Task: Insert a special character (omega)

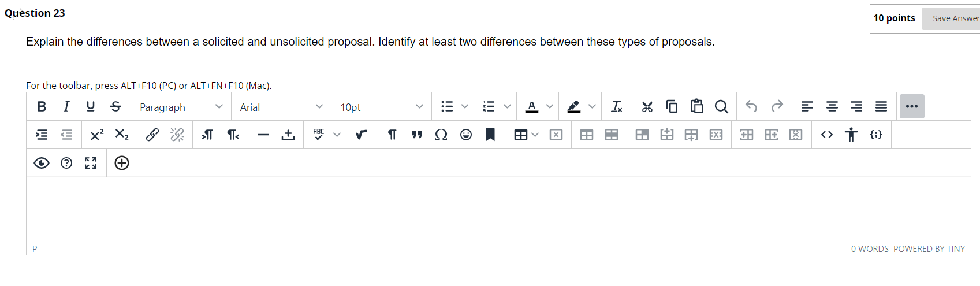Action: click(x=441, y=135)
